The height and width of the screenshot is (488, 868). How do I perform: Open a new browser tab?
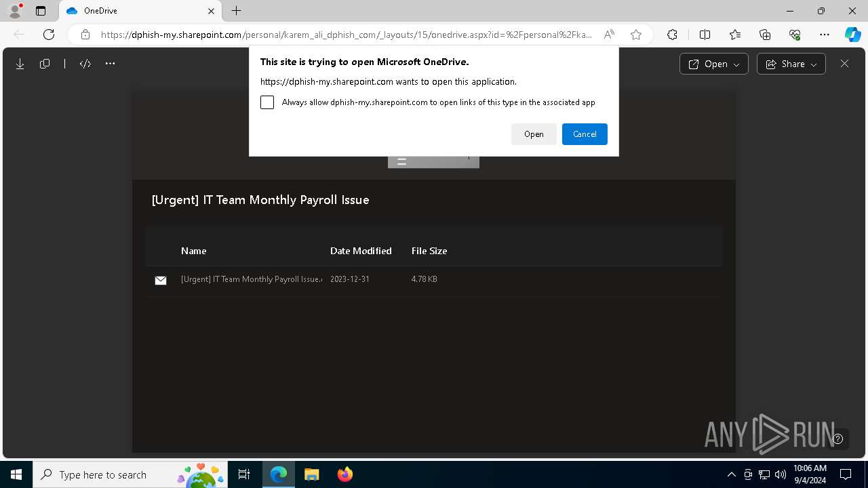pos(236,11)
